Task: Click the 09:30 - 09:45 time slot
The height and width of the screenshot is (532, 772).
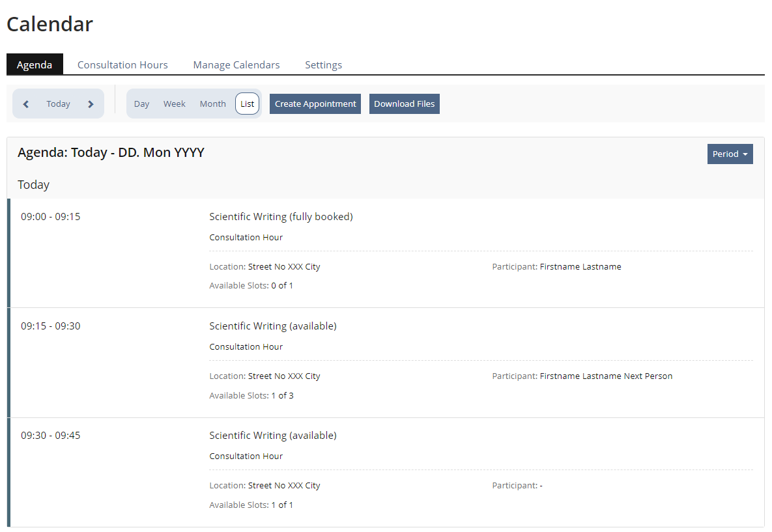Action: pos(51,436)
